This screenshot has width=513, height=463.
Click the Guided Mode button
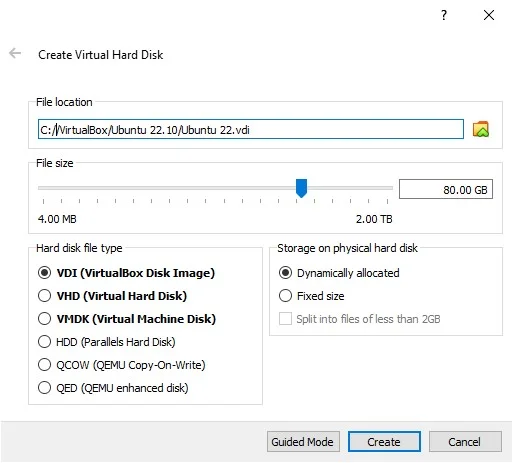tap(303, 442)
